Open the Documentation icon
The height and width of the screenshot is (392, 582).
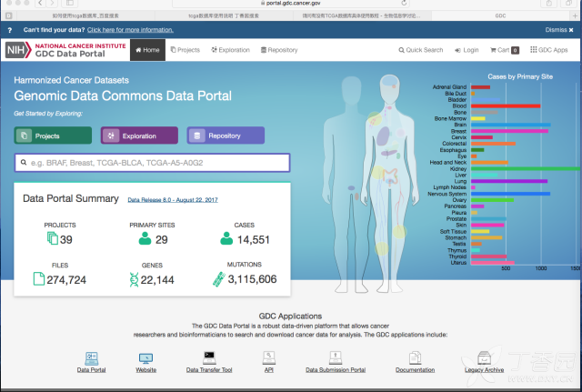pos(415,357)
